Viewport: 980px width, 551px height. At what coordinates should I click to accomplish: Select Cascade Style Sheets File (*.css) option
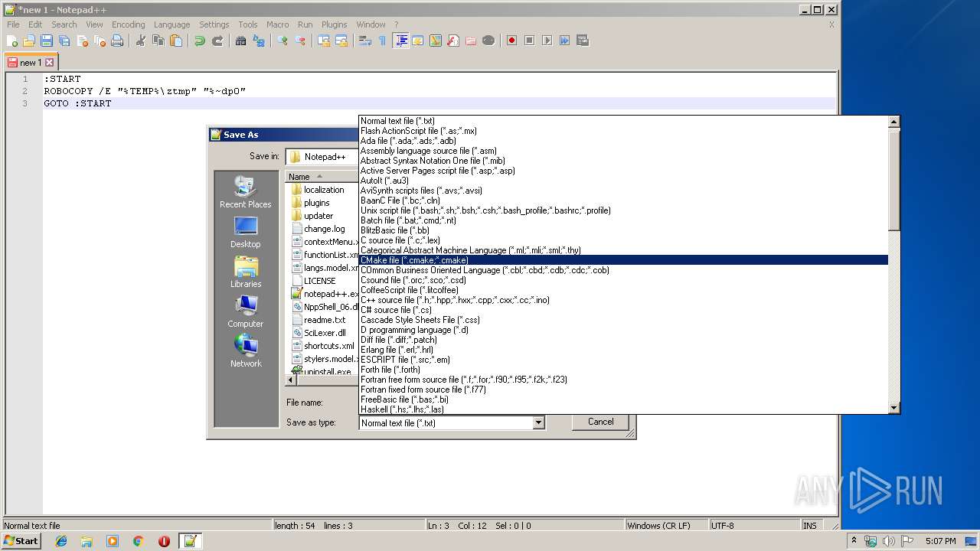click(623, 320)
